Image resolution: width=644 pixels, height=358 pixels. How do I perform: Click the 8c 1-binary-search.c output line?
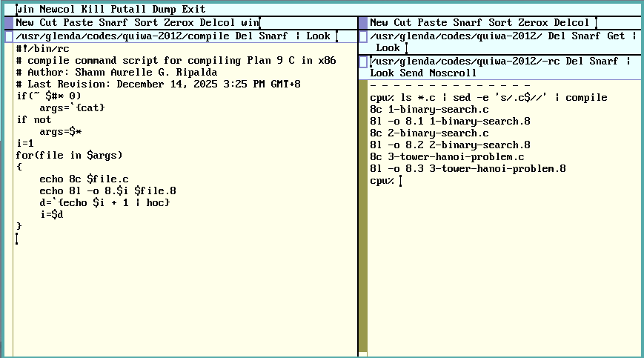pyautogui.click(x=429, y=110)
